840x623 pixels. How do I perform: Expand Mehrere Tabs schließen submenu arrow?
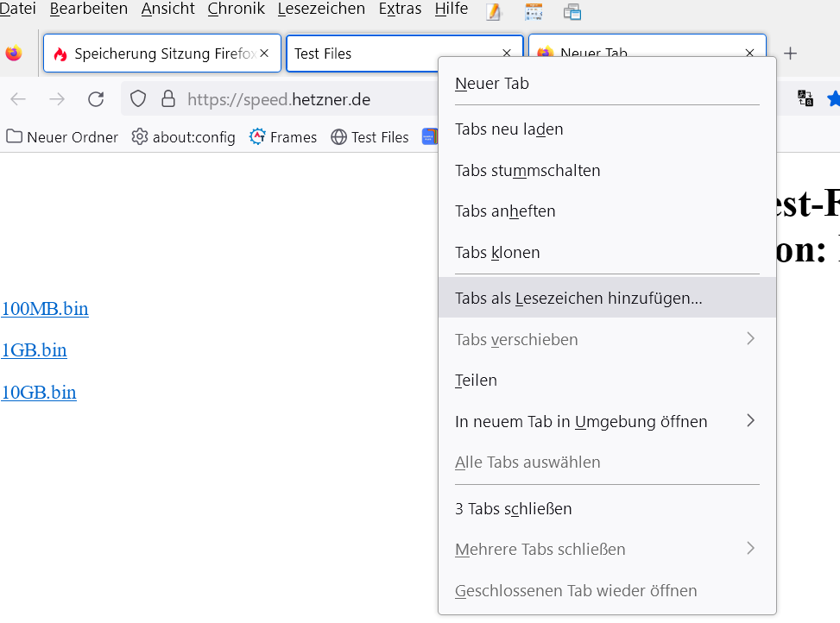(749, 549)
